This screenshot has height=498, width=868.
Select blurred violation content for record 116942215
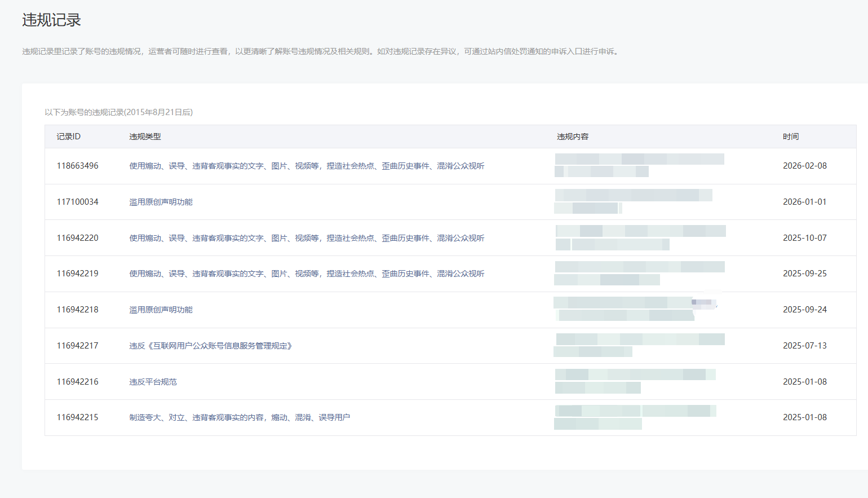[635, 417]
